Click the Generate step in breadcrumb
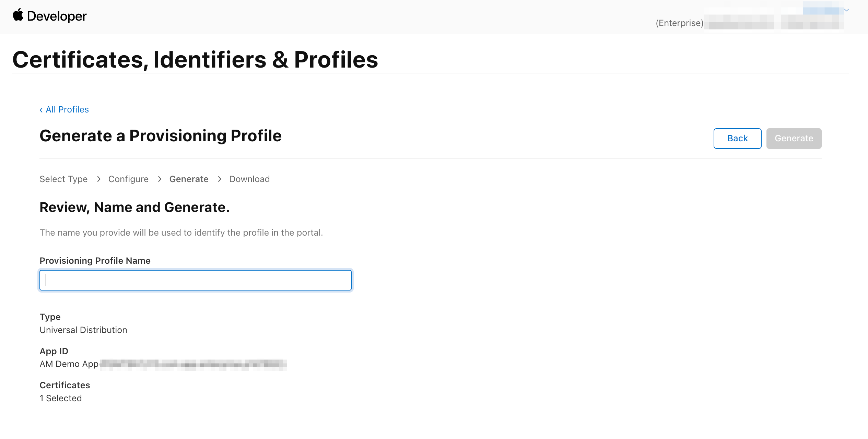 [x=189, y=179]
